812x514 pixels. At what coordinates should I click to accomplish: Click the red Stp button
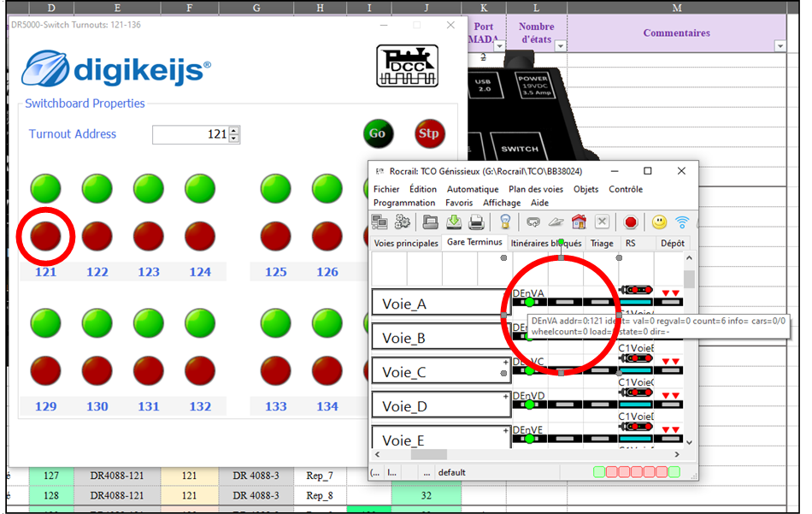point(429,133)
